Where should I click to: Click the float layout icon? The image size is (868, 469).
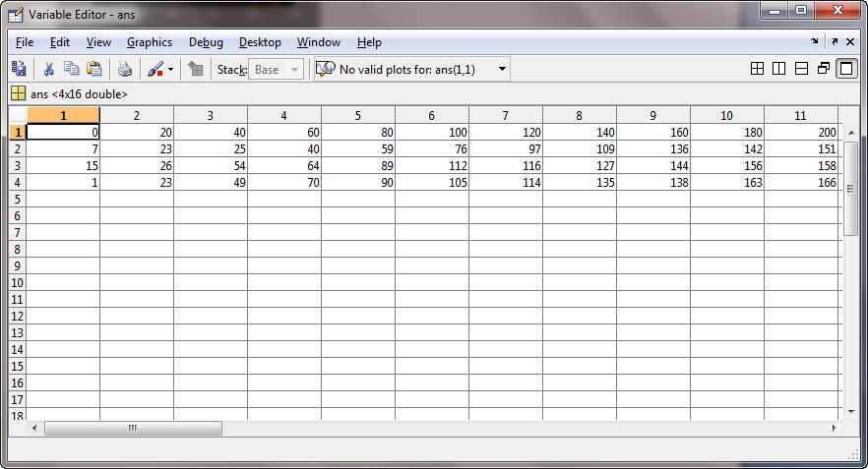pyautogui.click(x=824, y=69)
